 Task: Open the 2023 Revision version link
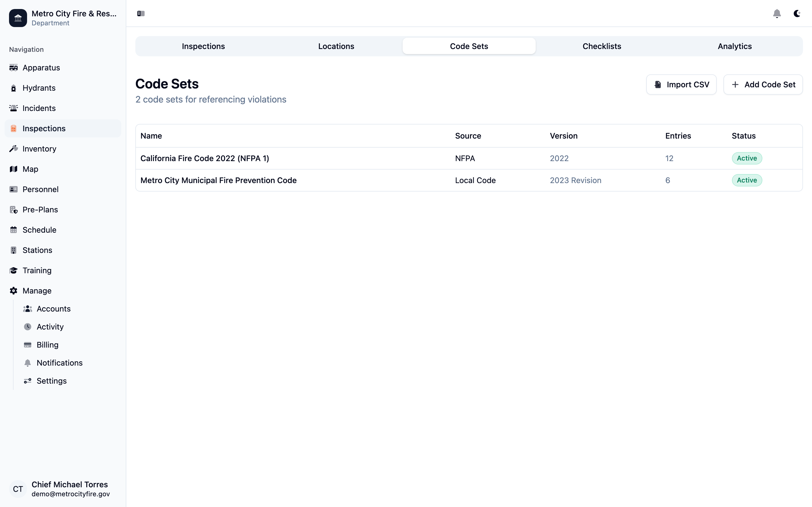pos(575,180)
